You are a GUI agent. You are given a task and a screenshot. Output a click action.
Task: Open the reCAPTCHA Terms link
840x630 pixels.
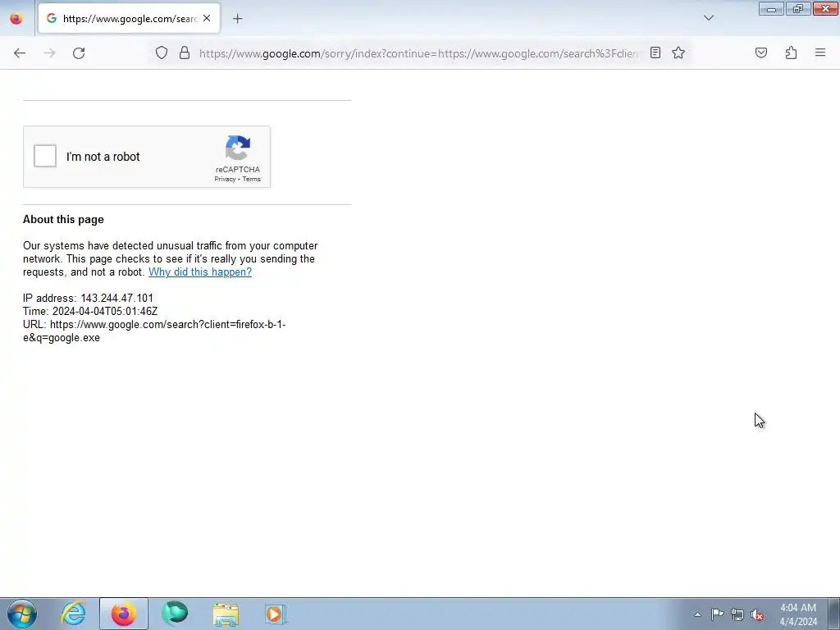(251, 180)
